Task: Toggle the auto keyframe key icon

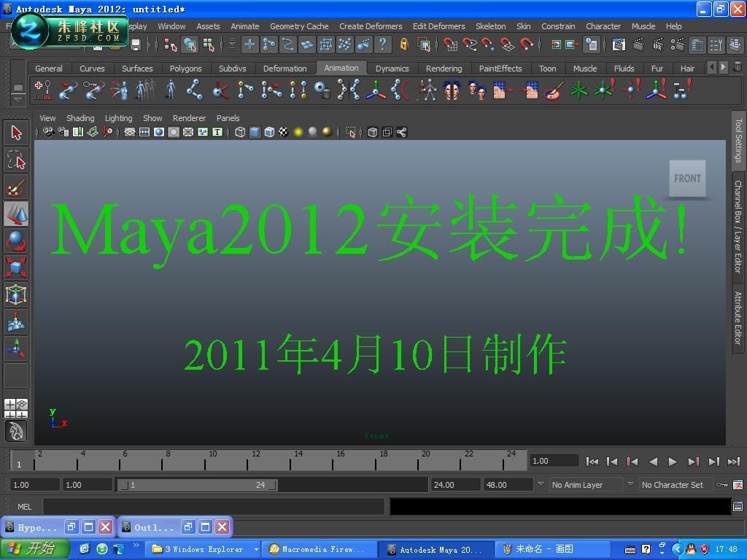Action: [x=722, y=485]
